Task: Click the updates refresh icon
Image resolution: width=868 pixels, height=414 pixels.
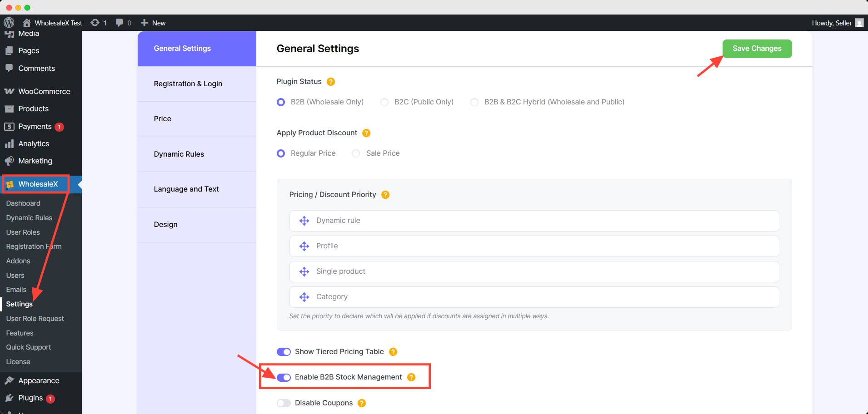Action: (95, 23)
